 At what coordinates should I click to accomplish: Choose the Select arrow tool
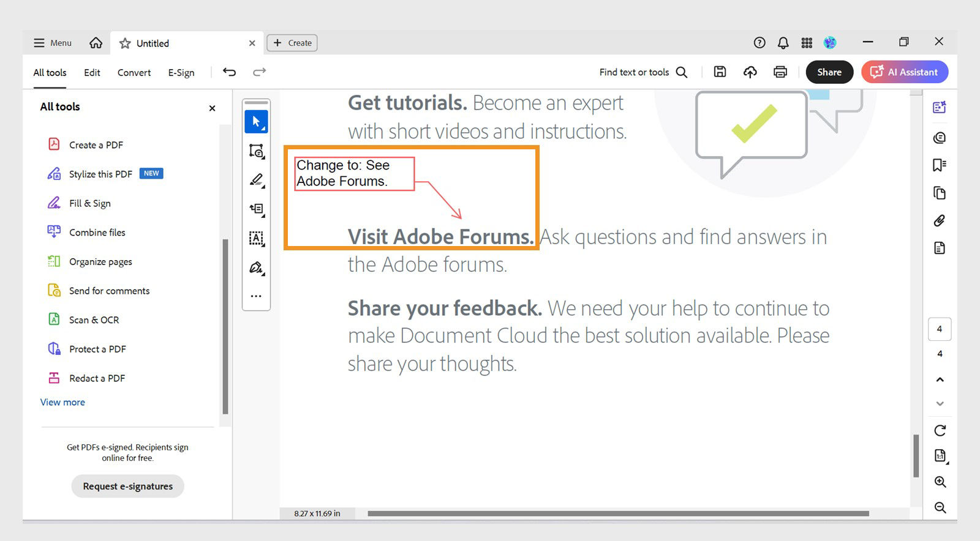[256, 122]
